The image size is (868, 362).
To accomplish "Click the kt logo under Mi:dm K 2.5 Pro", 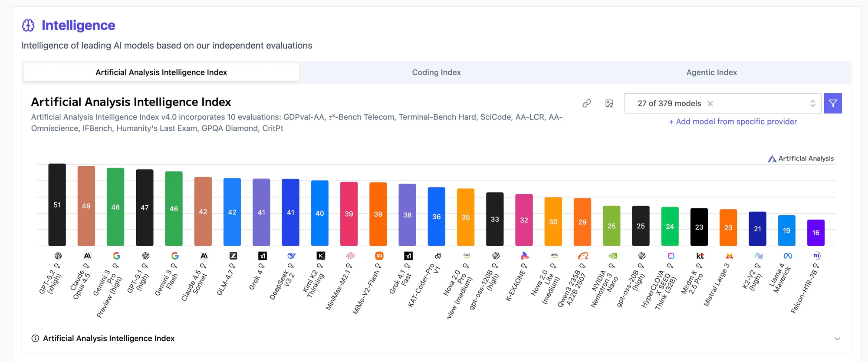I will pos(700,256).
